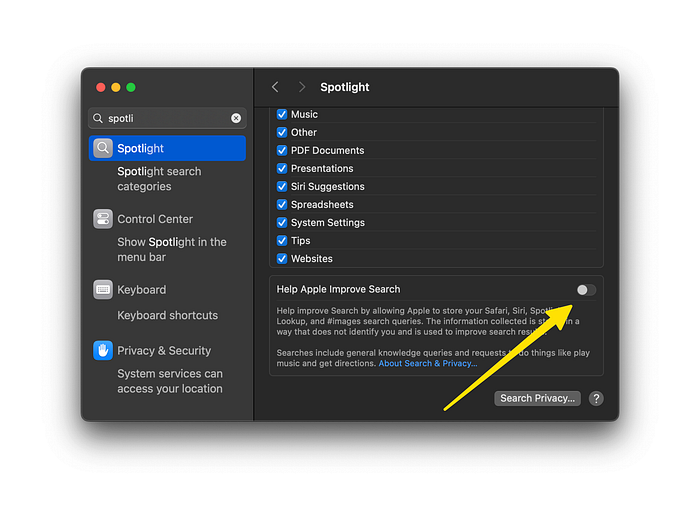Select Spotlight in the sidebar
700x516 pixels.
pyautogui.click(x=167, y=148)
